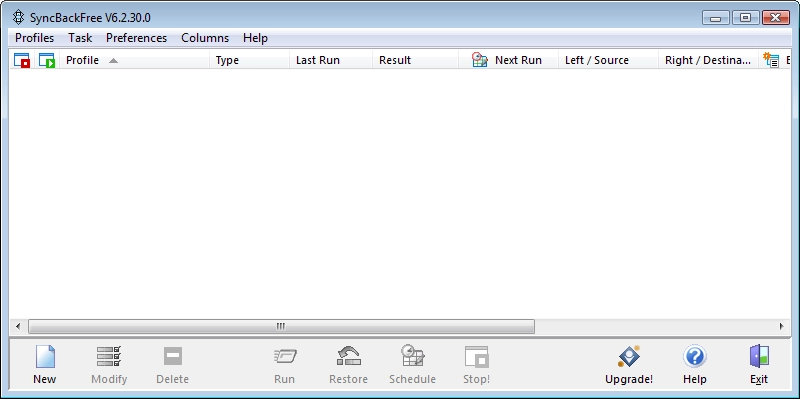Sort by the Profile column header
Viewport: 800px width, 399px height.
pyautogui.click(x=82, y=60)
